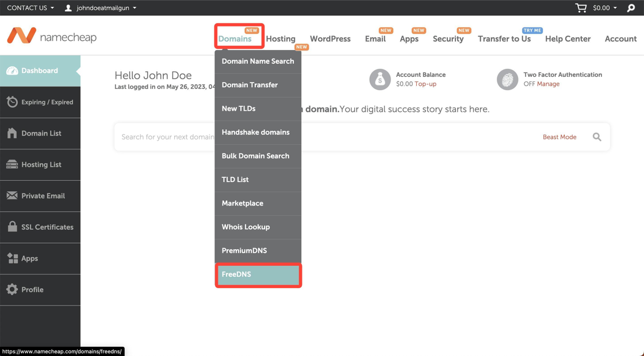This screenshot has height=356, width=644.
Task: Open Domain List in sidebar
Action: point(40,133)
